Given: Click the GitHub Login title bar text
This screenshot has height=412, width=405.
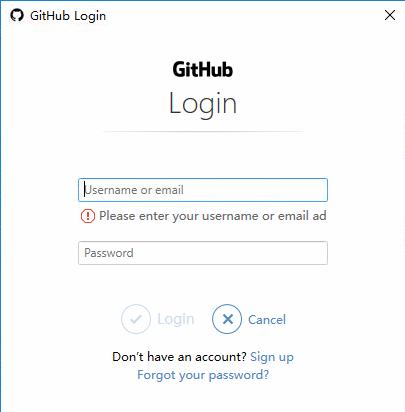Looking at the screenshot, I should (x=68, y=16).
